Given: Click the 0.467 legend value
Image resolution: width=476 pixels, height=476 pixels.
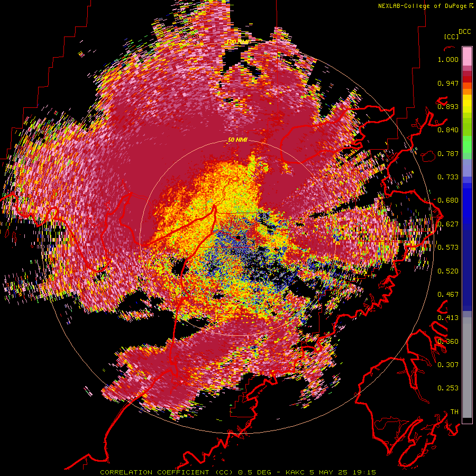Looking at the screenshot, I should [448, 295].
